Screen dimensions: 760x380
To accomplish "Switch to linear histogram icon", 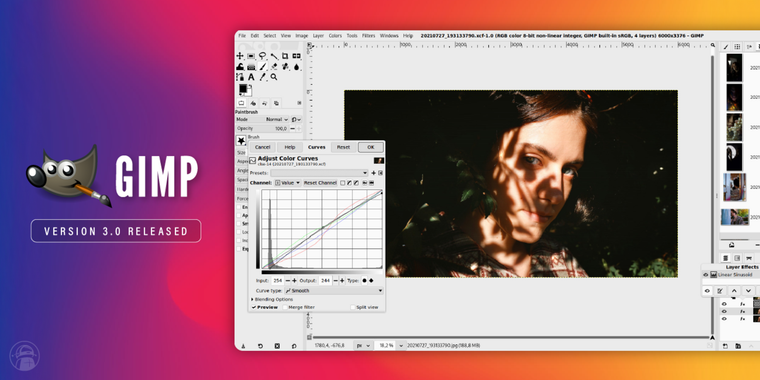I will 364,183.
